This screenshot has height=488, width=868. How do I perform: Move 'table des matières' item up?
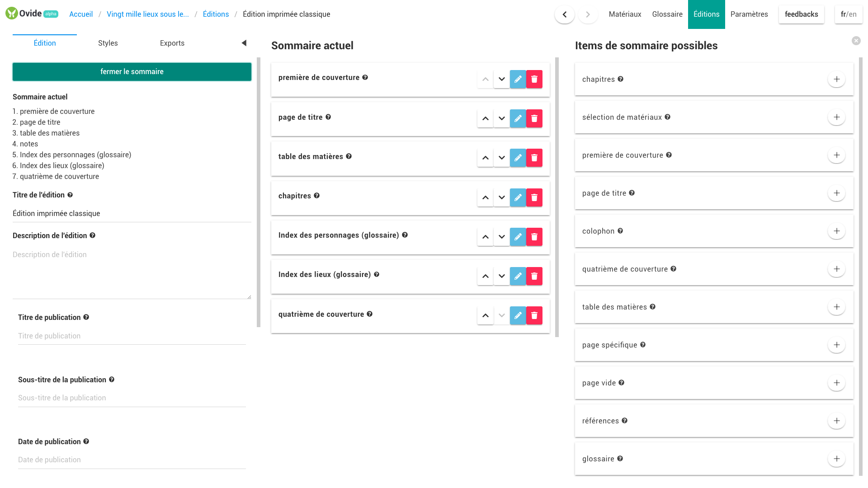pyautogui.click(x=485, y=158)
